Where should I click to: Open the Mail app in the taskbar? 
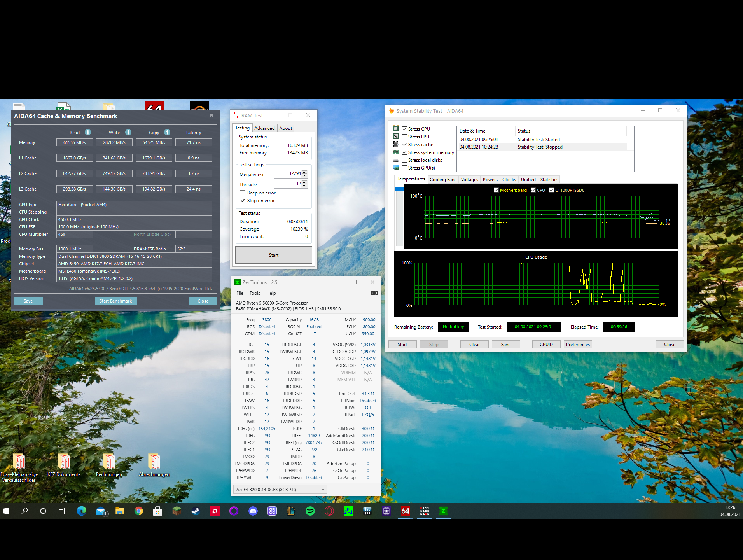pos(101,511)
